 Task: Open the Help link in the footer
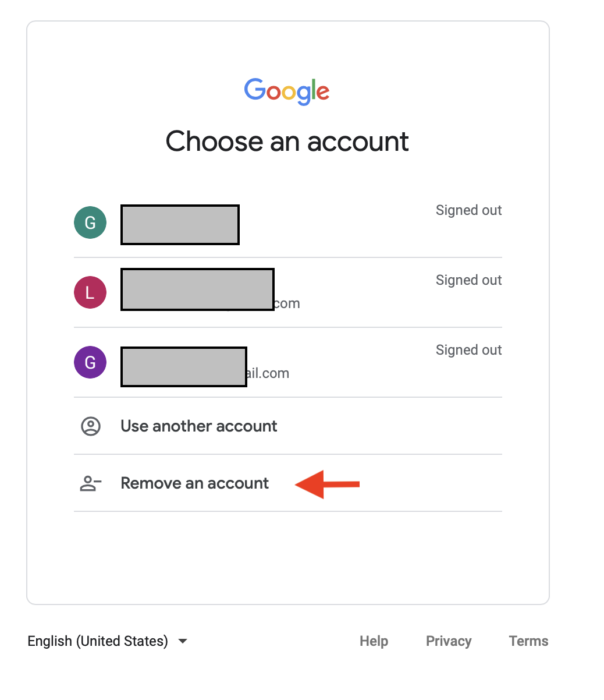(x=374, y=641)
